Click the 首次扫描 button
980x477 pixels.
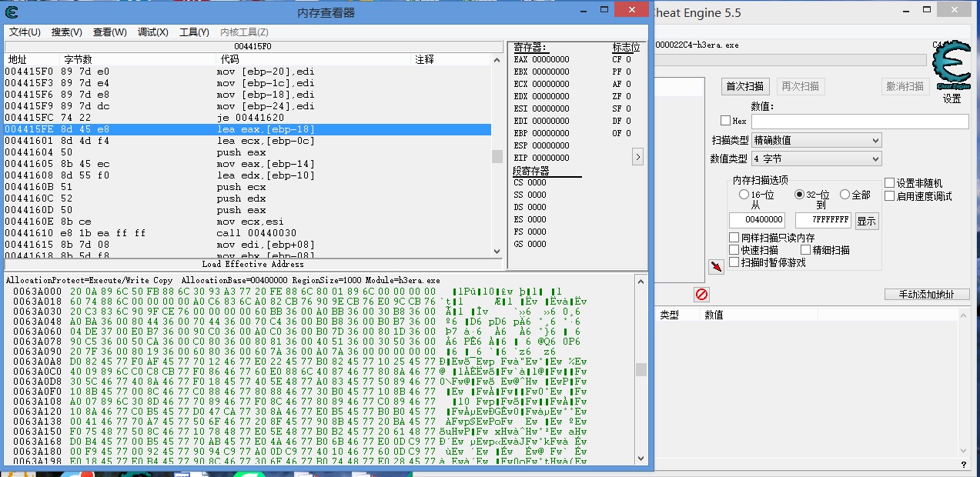pyautogui.click(x=745, y=85)
